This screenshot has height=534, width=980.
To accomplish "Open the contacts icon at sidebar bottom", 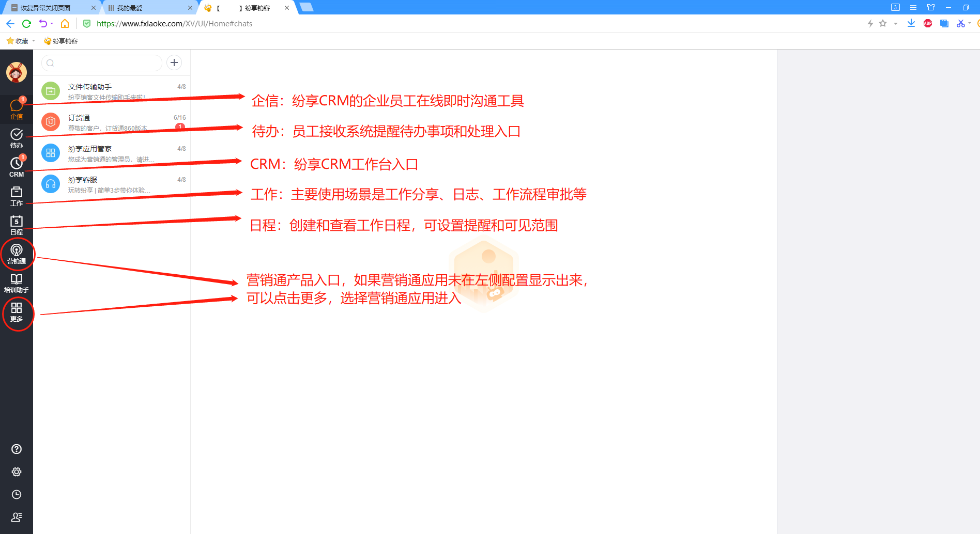I will pos(17,517).
